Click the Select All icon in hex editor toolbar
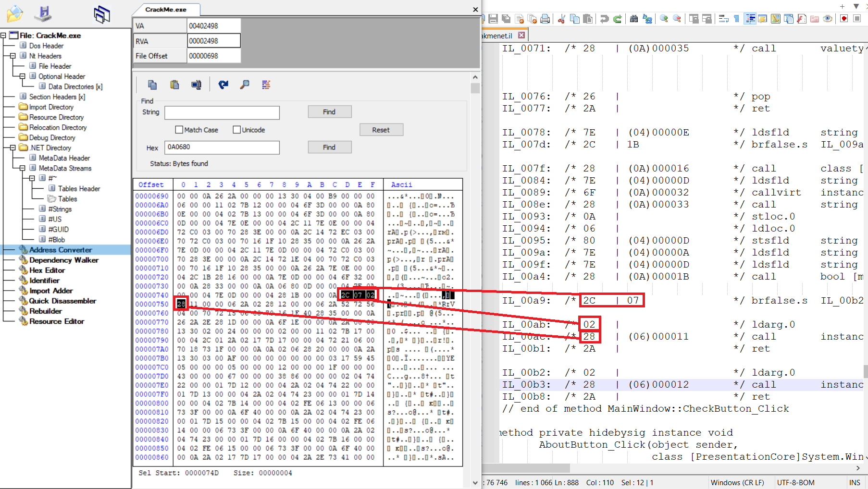Viewport: 868px width, 489px height. click(196, 85)
